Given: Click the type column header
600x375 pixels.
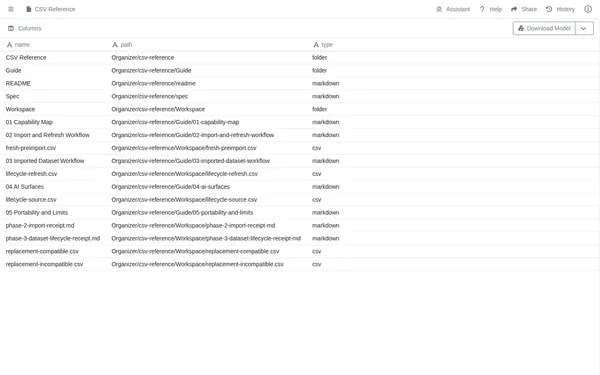Looking at the screenshot, I should (x=323, y=45).
